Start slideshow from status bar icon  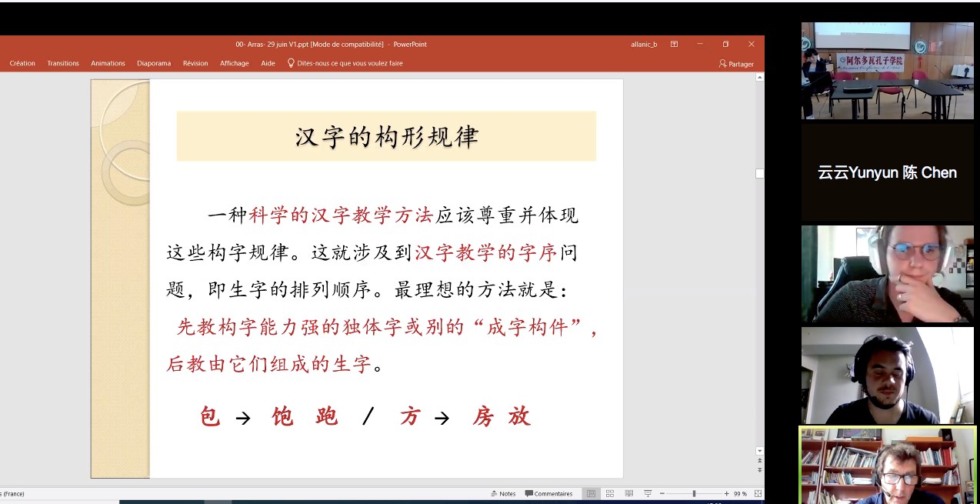tap(648, 493)
